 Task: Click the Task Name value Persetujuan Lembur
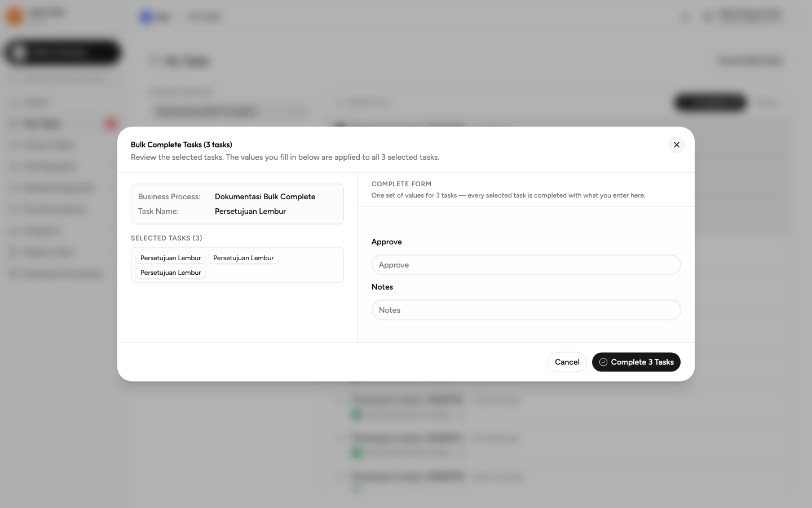(x=250, y=212)
